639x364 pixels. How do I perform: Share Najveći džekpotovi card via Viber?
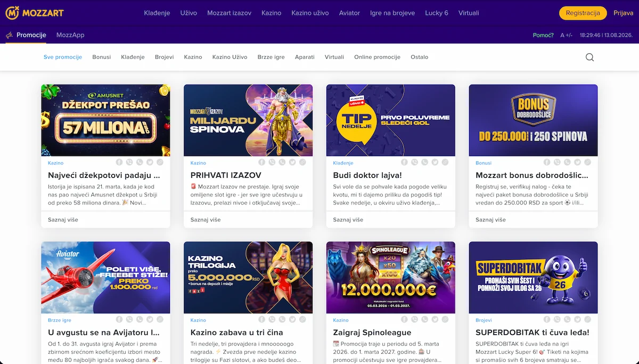(129, 162)
